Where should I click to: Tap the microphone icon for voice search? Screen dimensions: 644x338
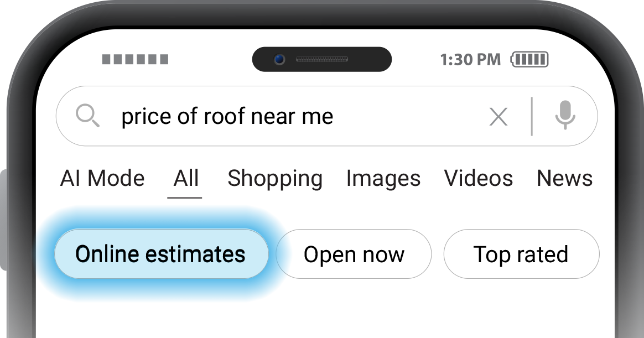[x=565, y=116]
